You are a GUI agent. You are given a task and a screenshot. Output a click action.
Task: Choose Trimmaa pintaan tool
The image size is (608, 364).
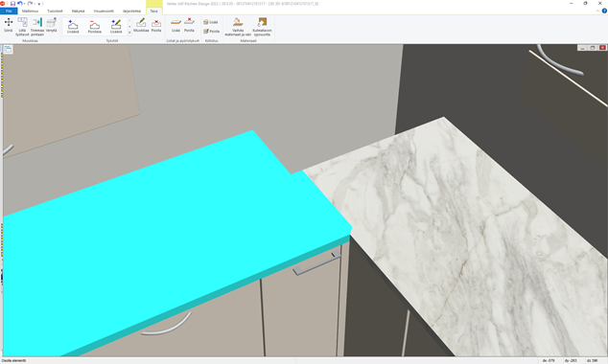(37, 27)
